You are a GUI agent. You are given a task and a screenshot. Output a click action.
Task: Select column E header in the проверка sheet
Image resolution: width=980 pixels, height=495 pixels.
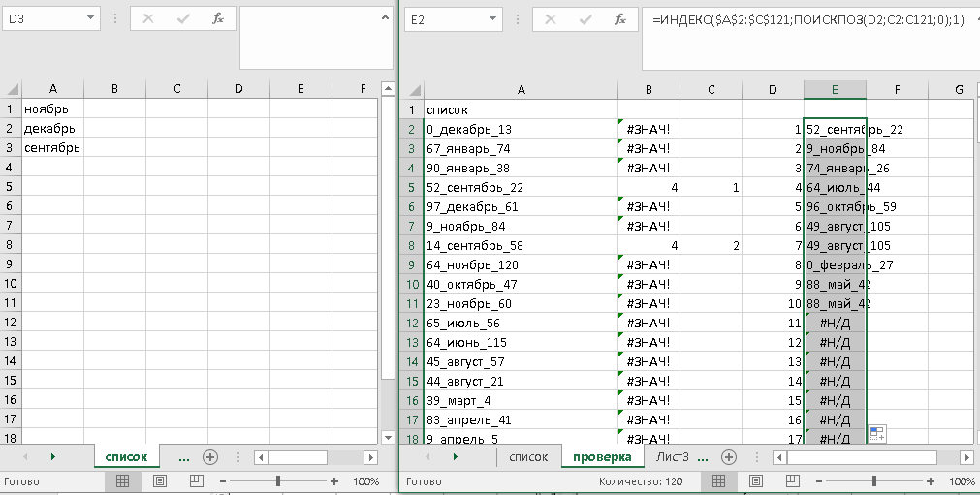click(834, 90)
